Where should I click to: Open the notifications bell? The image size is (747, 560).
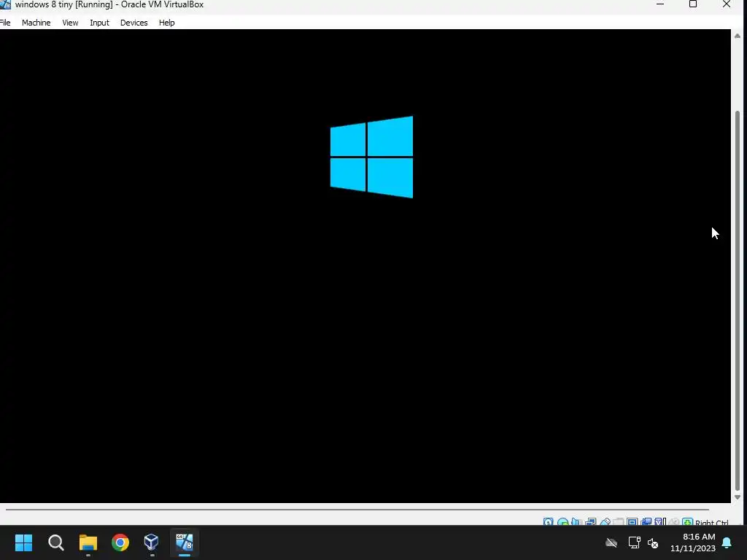click(727, 542)
